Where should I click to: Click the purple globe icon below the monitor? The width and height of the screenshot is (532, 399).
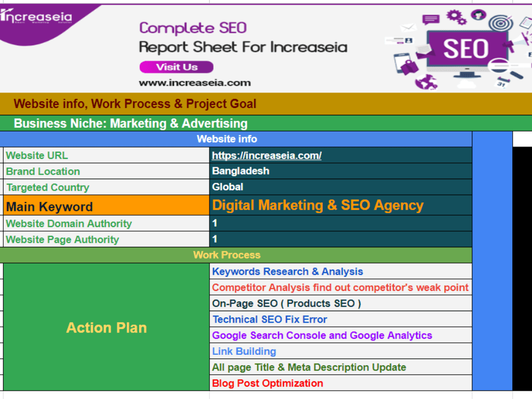tap(426, 82)
